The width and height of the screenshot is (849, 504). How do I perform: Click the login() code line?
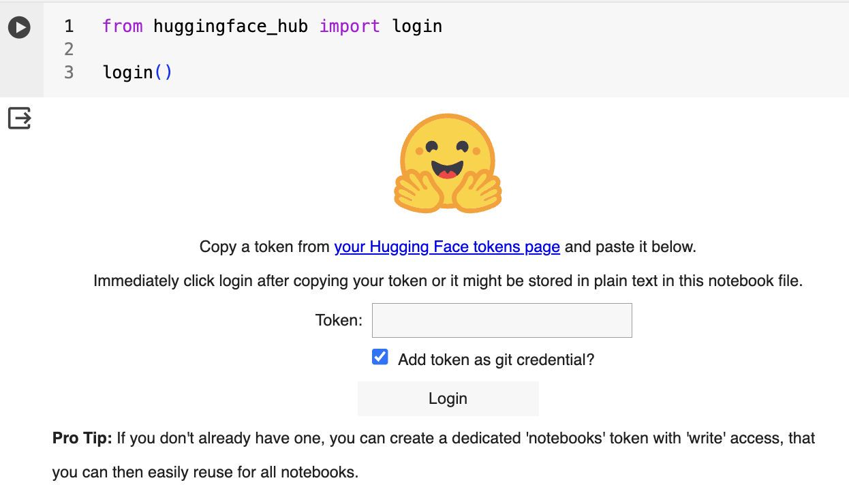pyautogui.click(x=138, y=72)
